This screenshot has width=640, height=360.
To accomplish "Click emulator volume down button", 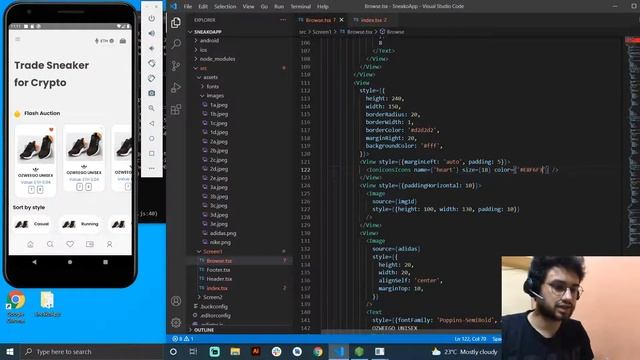I will (x=151, y=48).
